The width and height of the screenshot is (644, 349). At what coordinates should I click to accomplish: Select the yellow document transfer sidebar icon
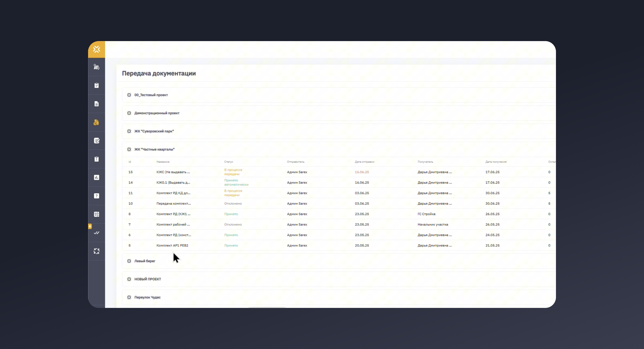tap(97, 122)
